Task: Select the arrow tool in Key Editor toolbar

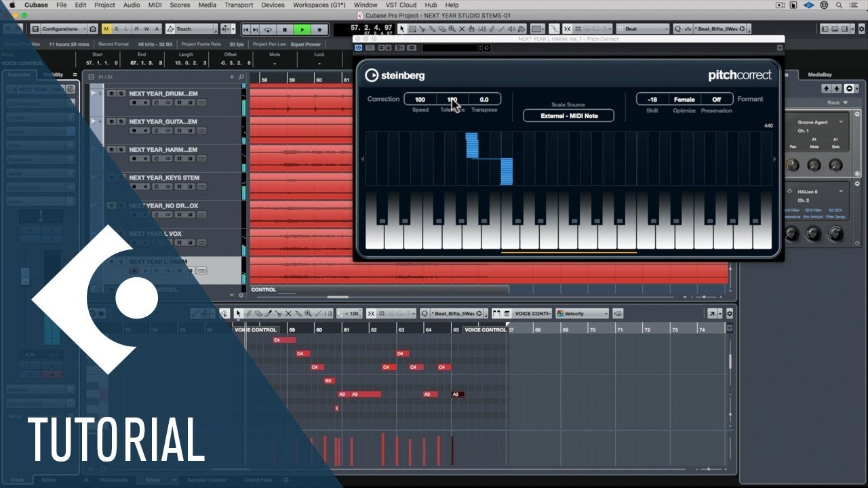Action: [238, 313]
